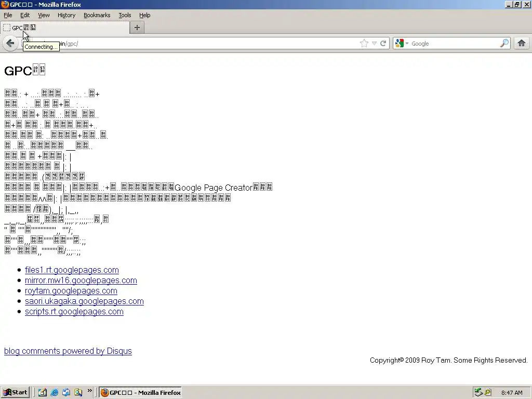Launch Internet Explorer from quick launch
Viewport: 532px width, 399px height.
pyautogui.click(x=54, y=393)
